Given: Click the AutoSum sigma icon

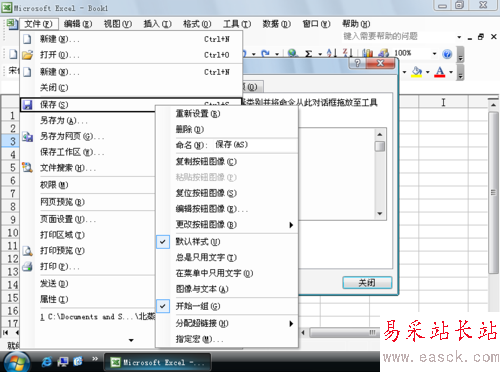Looking at the screenshot, I should (309, 53).
